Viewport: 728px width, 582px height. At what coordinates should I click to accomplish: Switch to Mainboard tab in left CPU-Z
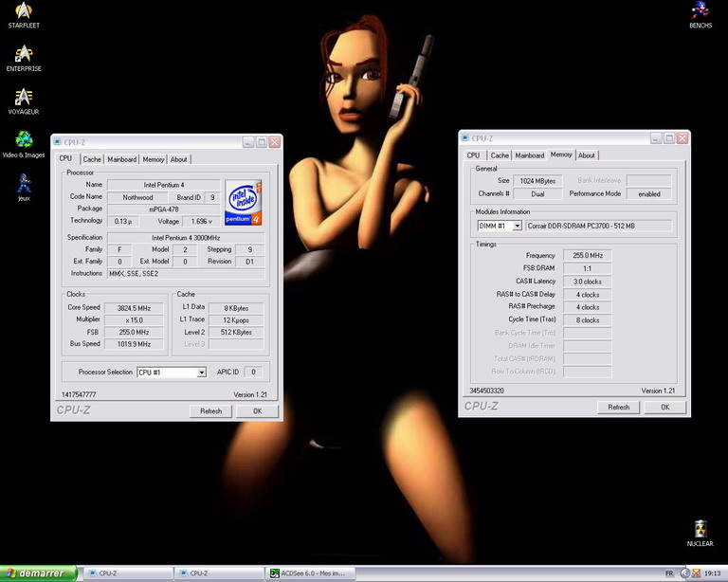(121, 159)
